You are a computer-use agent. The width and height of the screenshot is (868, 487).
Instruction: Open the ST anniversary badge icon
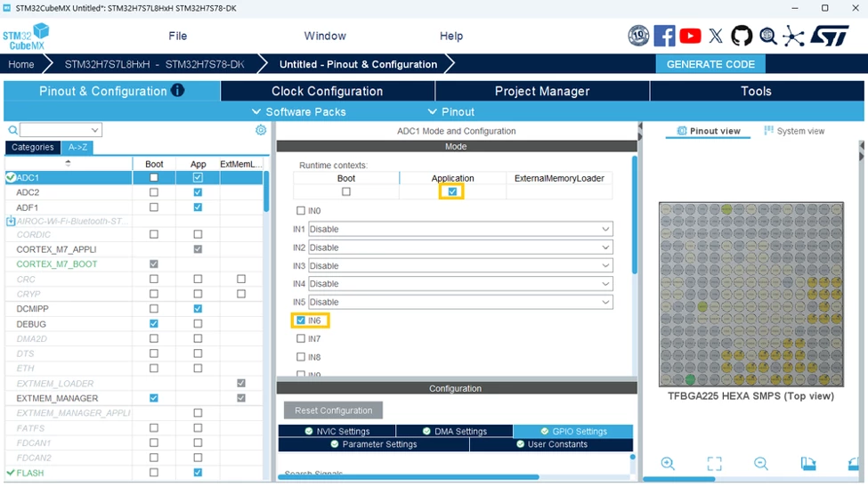(638, 36)
